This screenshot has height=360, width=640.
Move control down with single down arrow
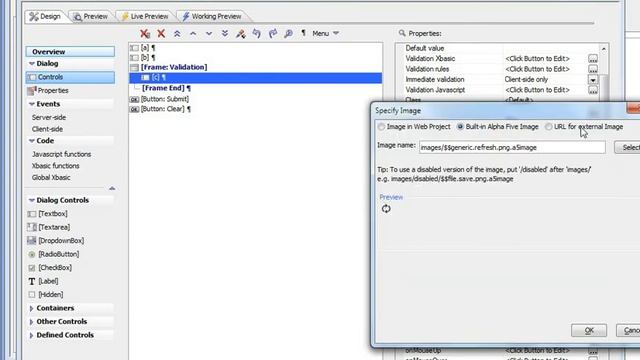(x=209, y=33)
